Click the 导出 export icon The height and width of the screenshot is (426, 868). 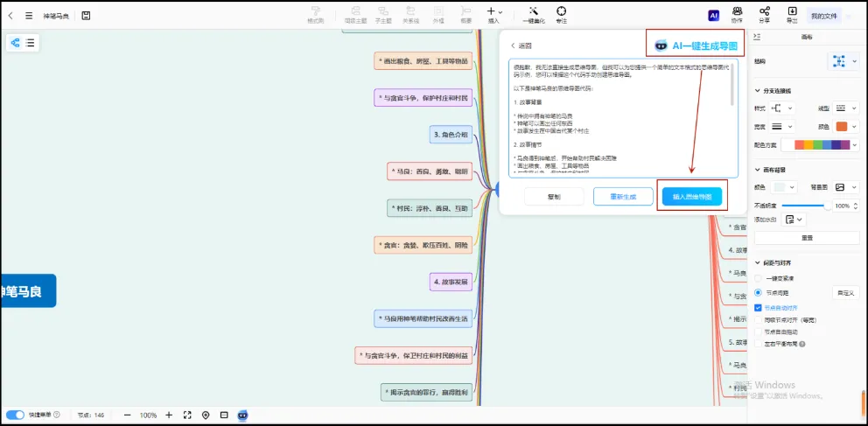click(792, 12)
